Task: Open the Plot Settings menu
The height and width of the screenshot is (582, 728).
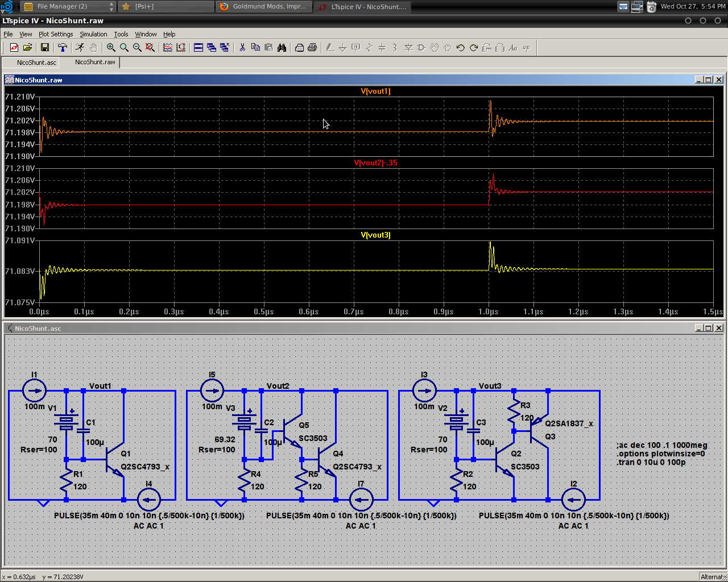Action: (x=56, y=34)
